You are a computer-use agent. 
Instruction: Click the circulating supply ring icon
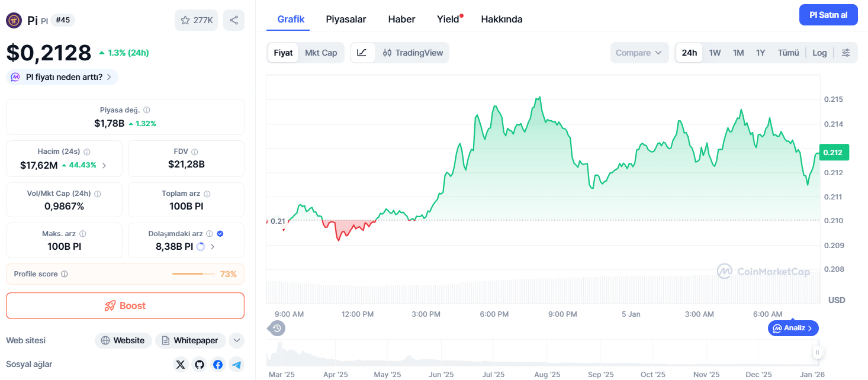pyautogui.click(x=201, y=247)
